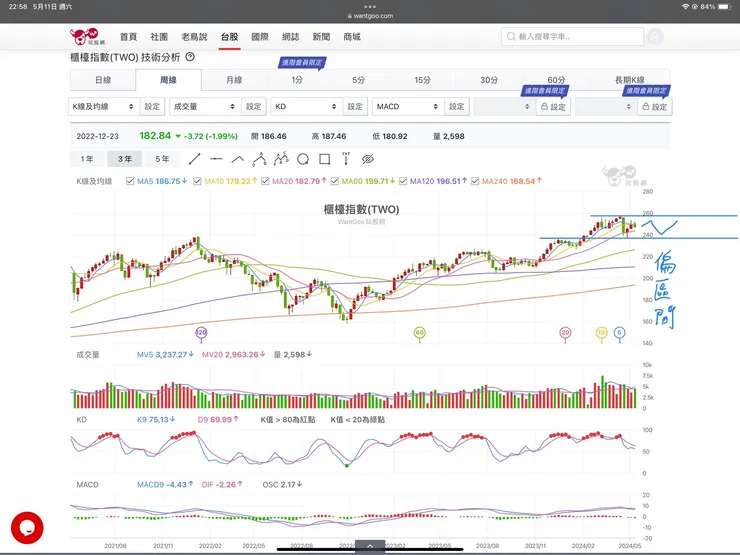
Task: Toggle the MA20 moving average checkbox
Action: (x=263, y=181)
